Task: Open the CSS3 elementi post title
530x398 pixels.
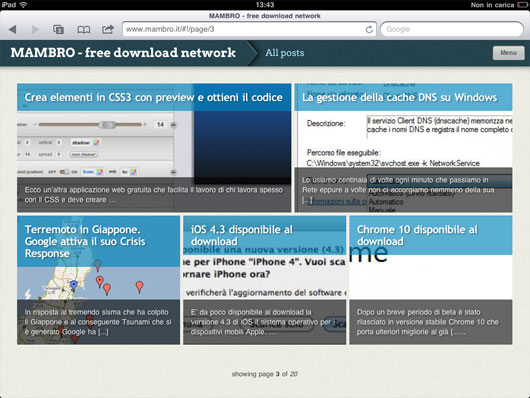Action: tap(153, 97)
